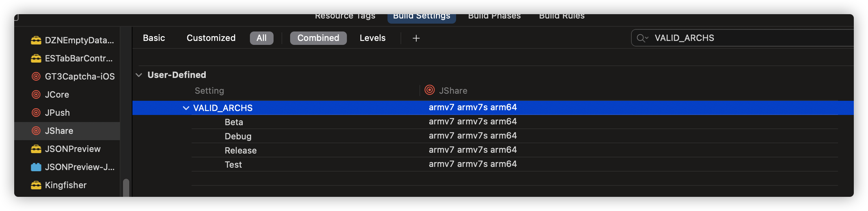Click the plus button to add setting
The height and width of the screenshot is (211, 868).
pyautogui.click(x=416, y=38)
